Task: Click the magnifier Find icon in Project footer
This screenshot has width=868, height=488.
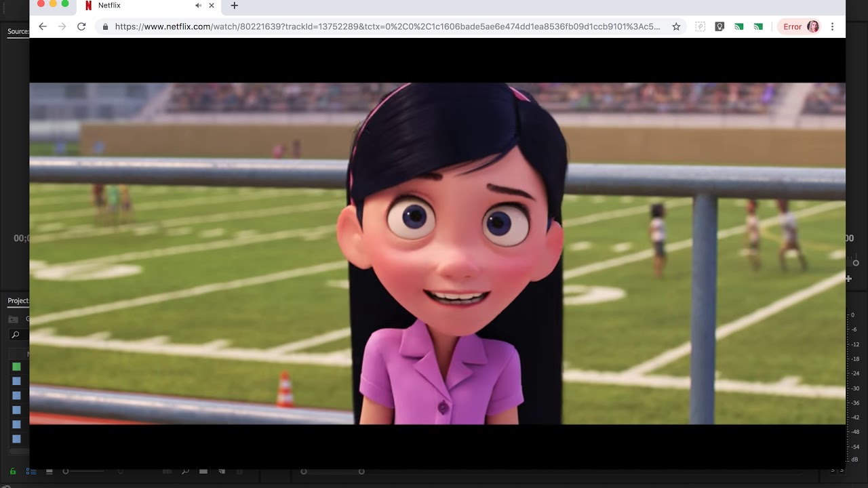Action: coord(185,471)
